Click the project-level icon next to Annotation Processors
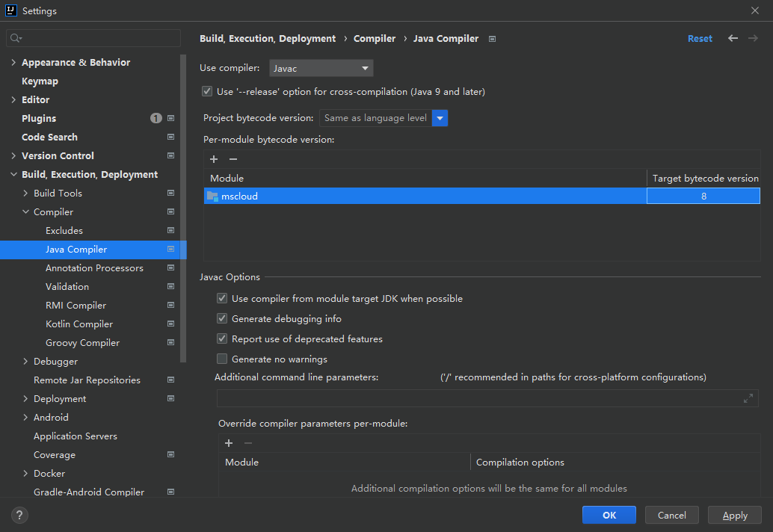773x532 pixels. point(170,268)
